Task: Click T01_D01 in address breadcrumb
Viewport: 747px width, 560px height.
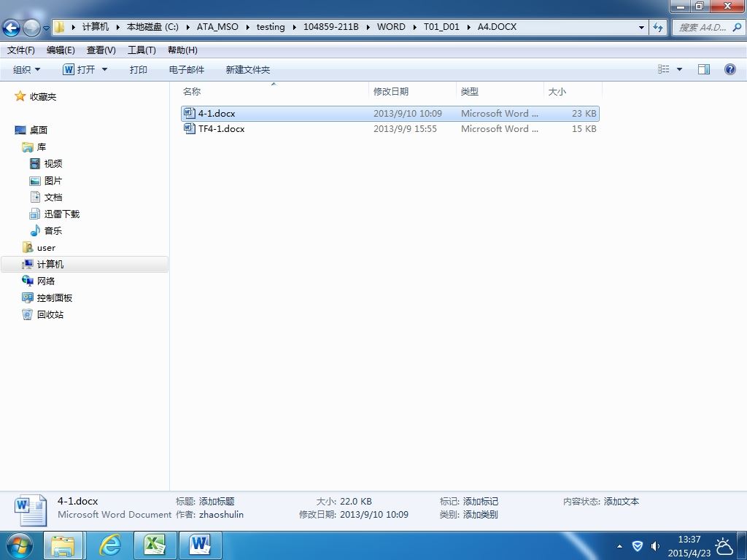Action: [441, 27]
